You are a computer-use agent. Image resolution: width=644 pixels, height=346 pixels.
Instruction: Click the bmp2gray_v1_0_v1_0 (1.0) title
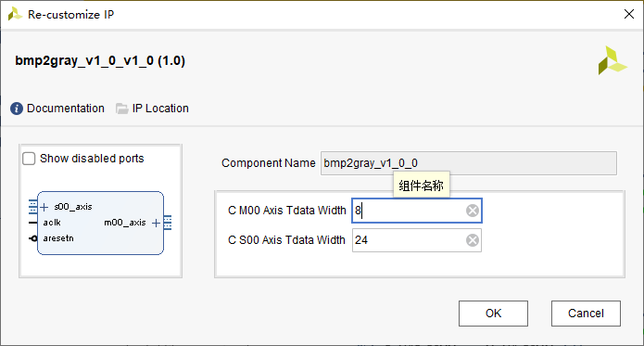100,61
